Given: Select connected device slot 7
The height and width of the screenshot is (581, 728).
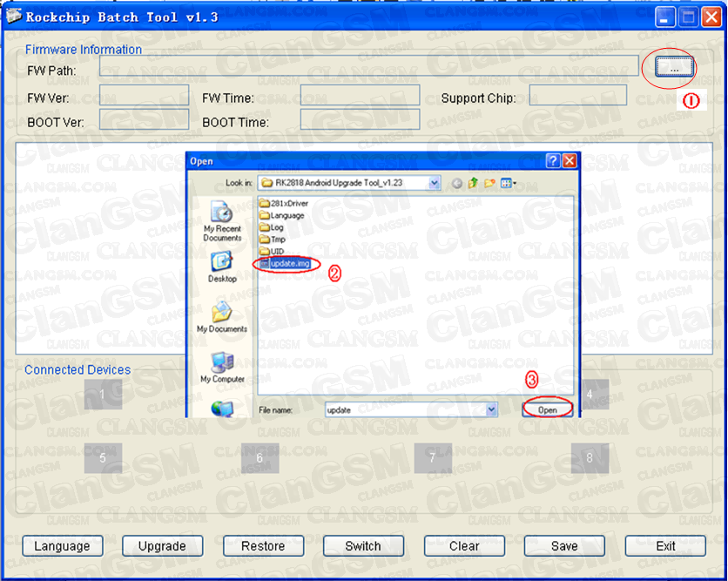Looking at the screenshot, I should coord(433,458).
